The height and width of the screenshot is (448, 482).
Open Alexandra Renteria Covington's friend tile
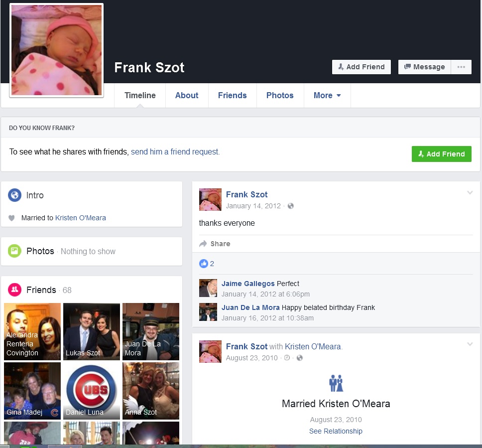32,331
